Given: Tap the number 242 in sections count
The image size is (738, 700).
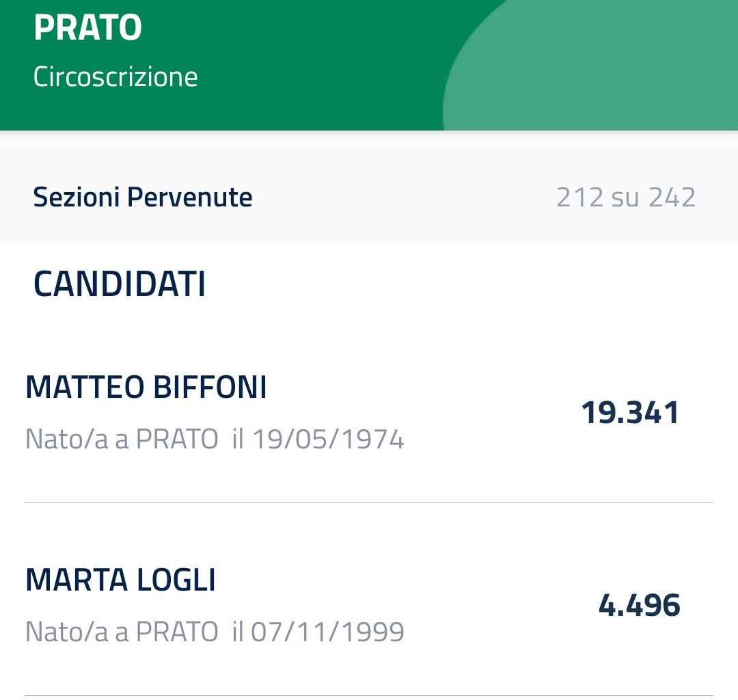Looking at the screenshot, I should pyautogui.click(x=672, y=198).
